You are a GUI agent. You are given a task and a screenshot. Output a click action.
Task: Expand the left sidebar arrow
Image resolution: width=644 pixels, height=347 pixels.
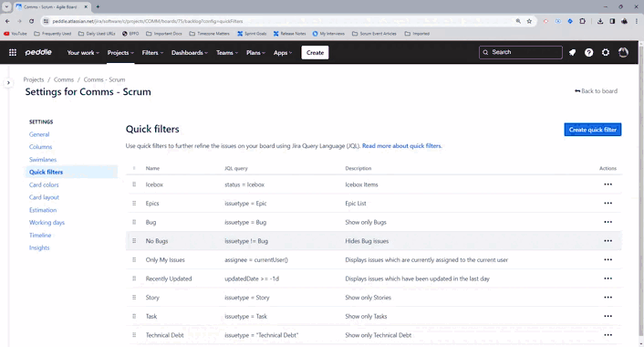pyautogui.click(x=8, y=82)
